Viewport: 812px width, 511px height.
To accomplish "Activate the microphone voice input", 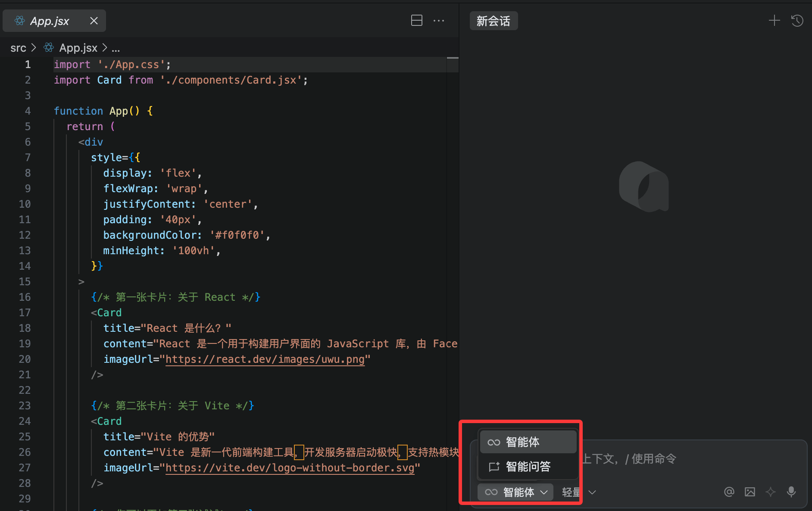I will tap(791, 492).
